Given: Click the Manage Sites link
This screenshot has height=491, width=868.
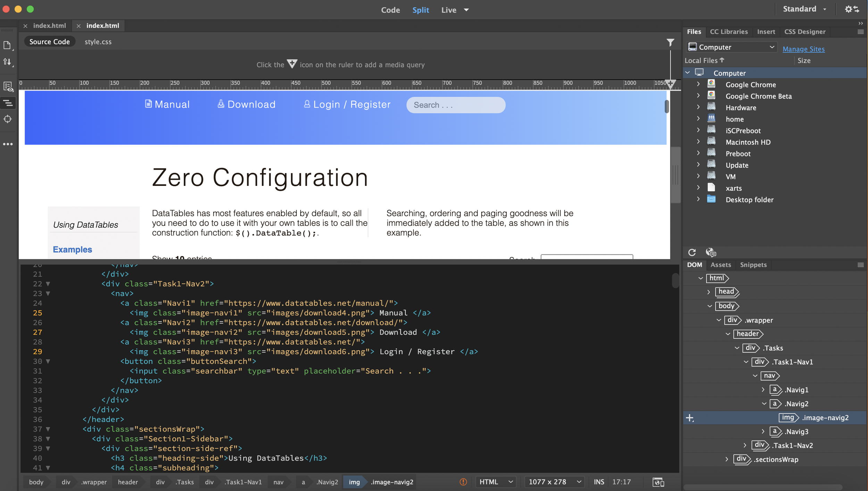Looking at the screenshot, I should coord(803,49).
